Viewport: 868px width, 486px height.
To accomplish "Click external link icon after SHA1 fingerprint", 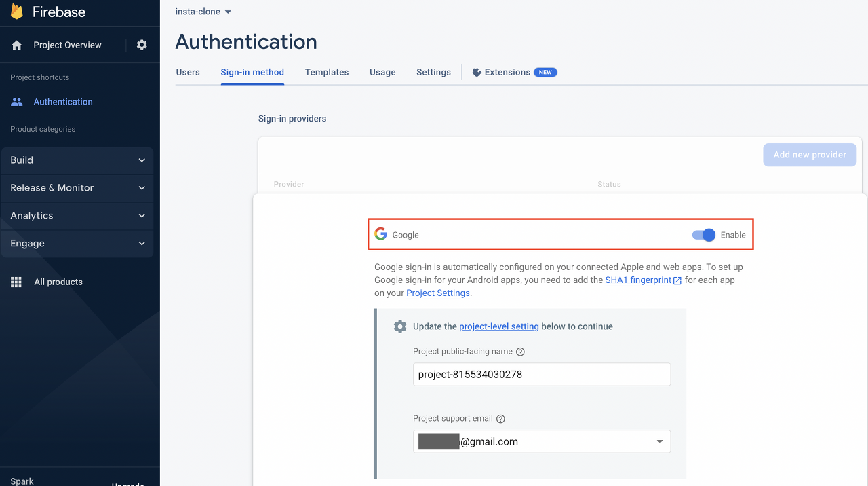I will (x=677, y=280).
